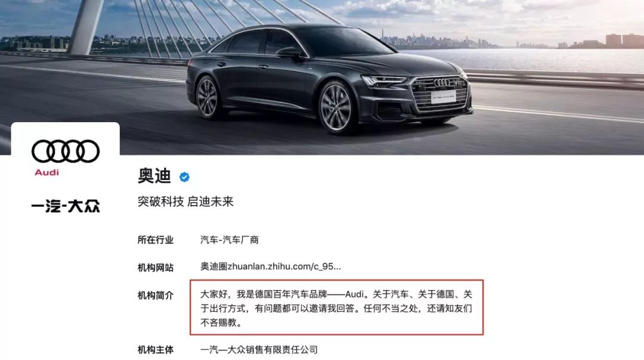644x360 pixels.
Task: Click the 机构网站 label
Action: pos(155,268)
